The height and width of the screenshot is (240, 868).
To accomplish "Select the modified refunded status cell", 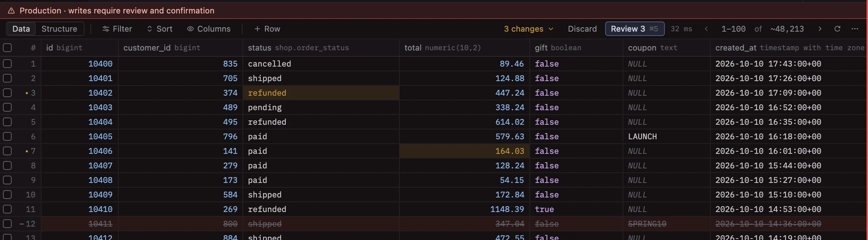I will (x=321, y=93).
